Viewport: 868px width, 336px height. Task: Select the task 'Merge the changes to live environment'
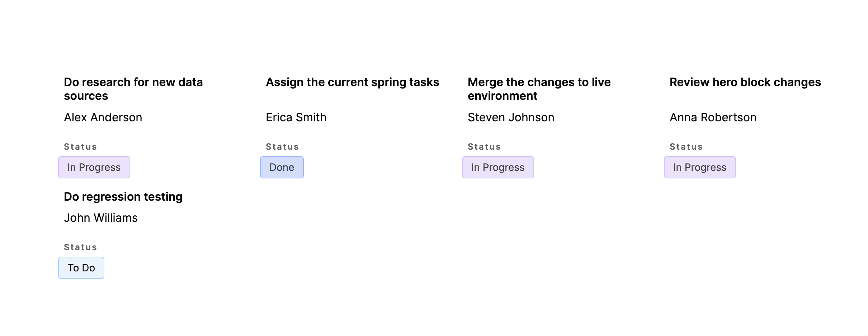click(539, 89)
